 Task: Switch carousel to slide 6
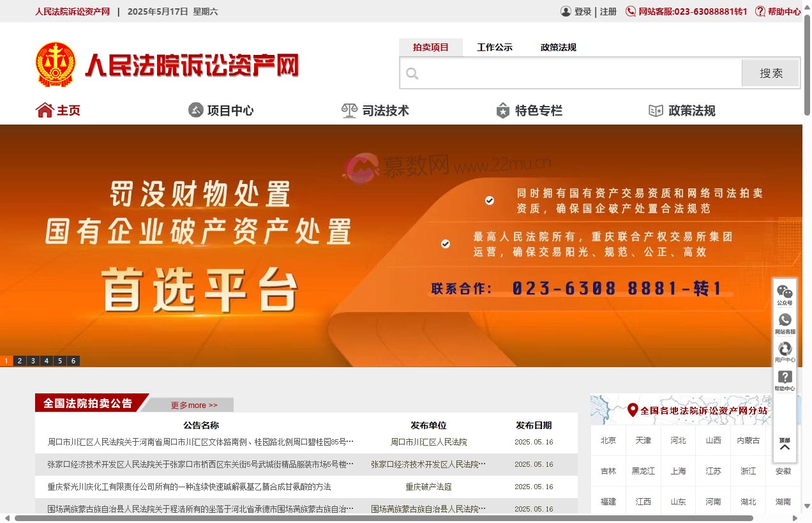pyautogui.click(x=73, y=361)
